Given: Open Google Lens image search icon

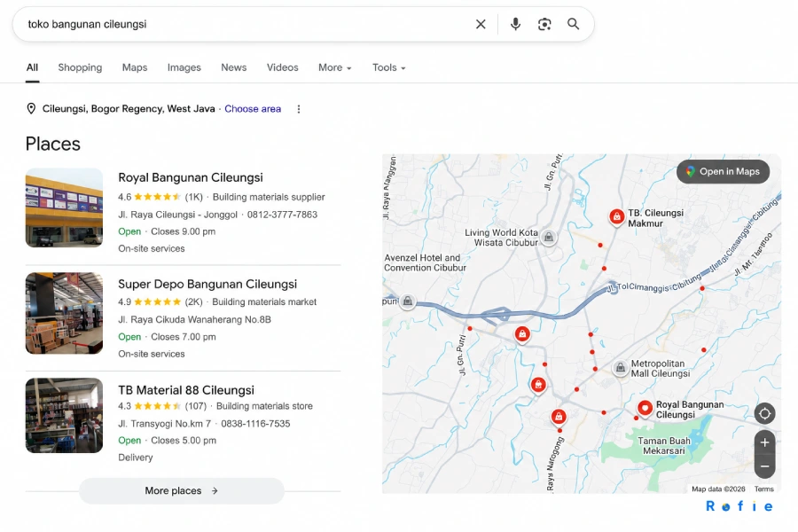Looking at the screenshot, I should (544, 24).
